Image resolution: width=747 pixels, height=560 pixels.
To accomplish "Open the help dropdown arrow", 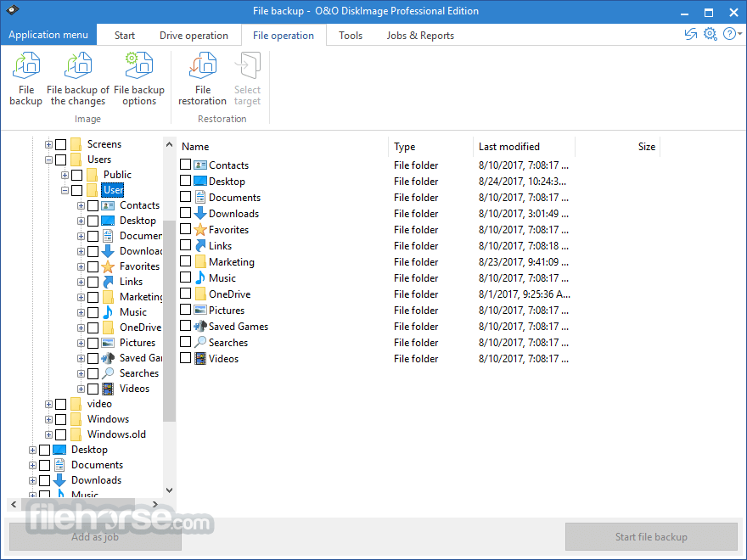I will [x=740, y=34].
